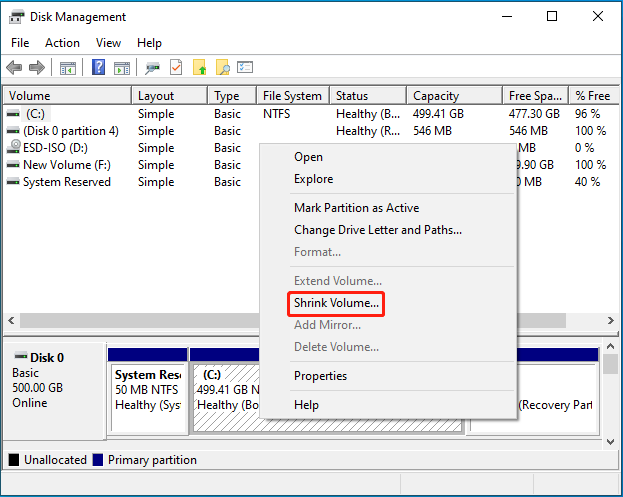Click the Settings list toolbar icon
Screen dimensions: 623x497
(245, 67)
